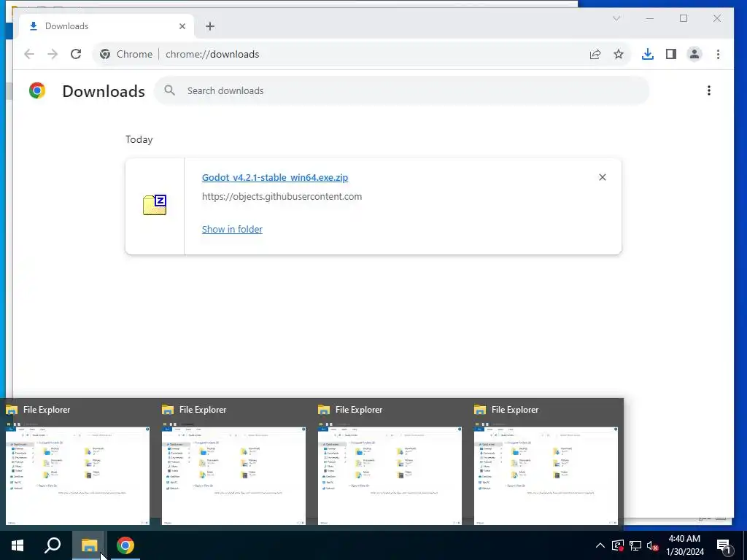The width and height of the screenshot is (747, 560).
Task: Open the tab search chevron
Action: tap(616, 18)
